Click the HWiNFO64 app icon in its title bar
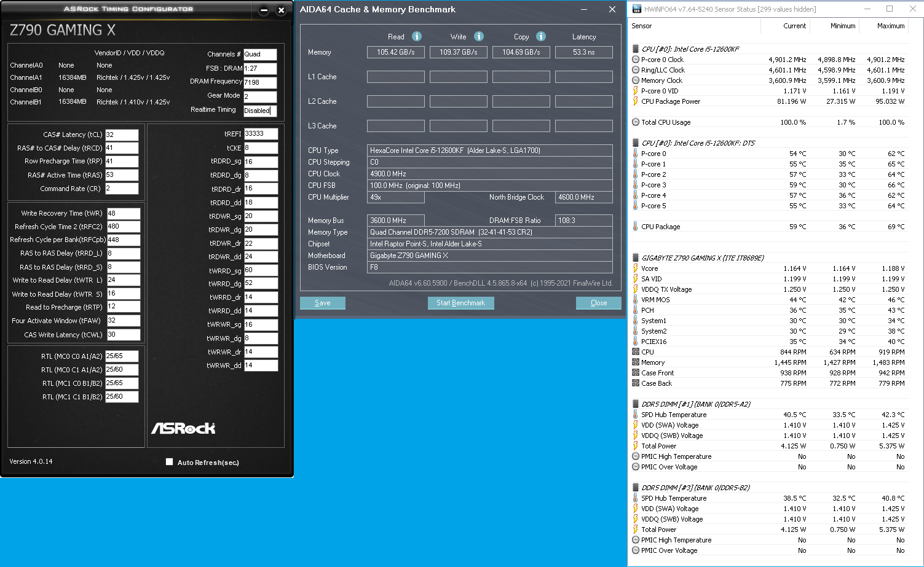The width and height of the screenshot is (924, 567). 636,9
